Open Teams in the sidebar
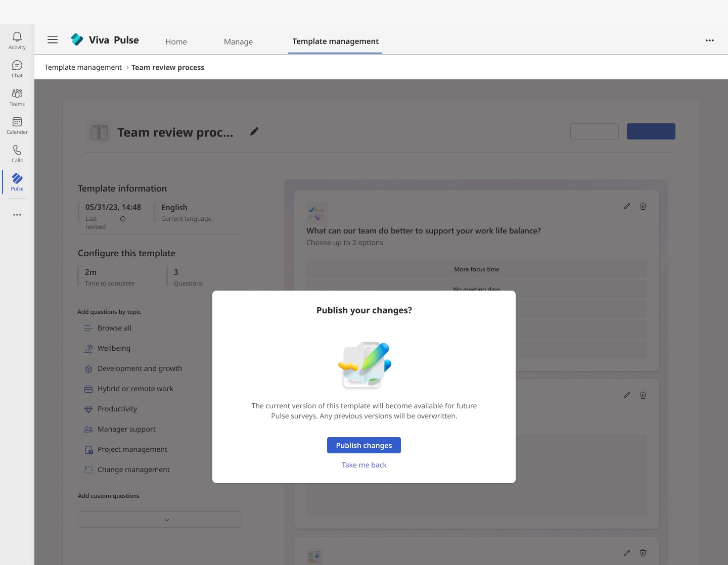The image size is (728, 565). click(x=17, y=97)
